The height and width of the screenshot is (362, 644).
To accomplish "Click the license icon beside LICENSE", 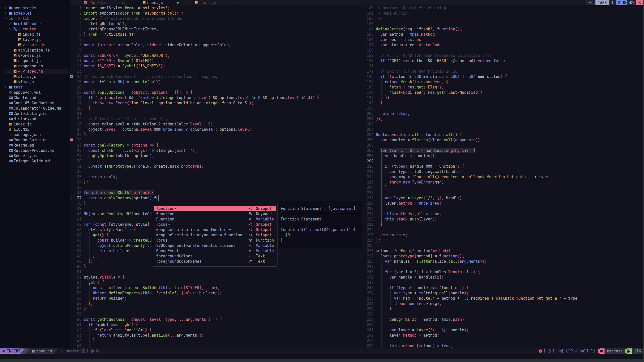I will coord(10,129).
